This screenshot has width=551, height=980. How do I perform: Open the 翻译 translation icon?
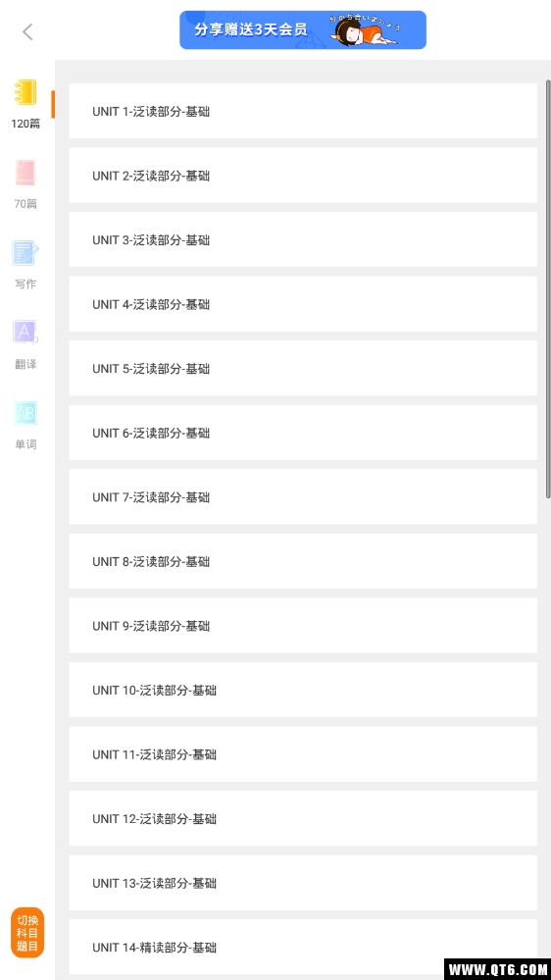(25, 333)
